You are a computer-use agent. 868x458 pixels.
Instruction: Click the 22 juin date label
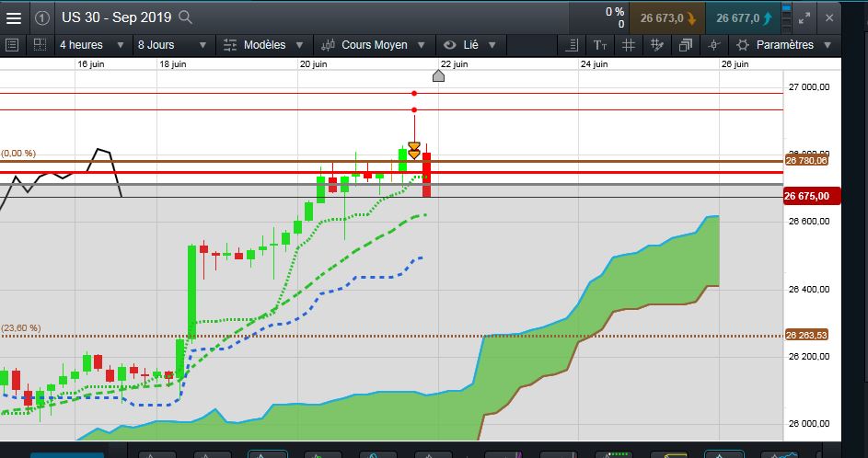pyautogui.click(x=455, y=64)
